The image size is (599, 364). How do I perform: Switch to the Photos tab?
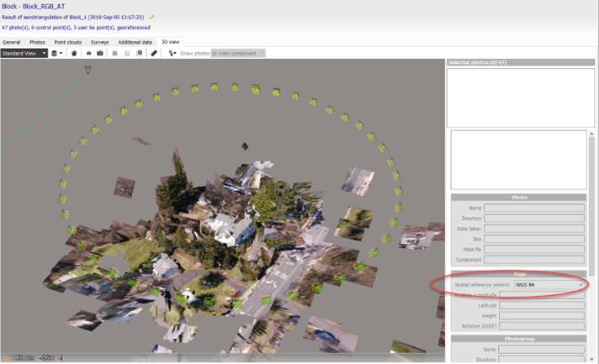point(38,42)
